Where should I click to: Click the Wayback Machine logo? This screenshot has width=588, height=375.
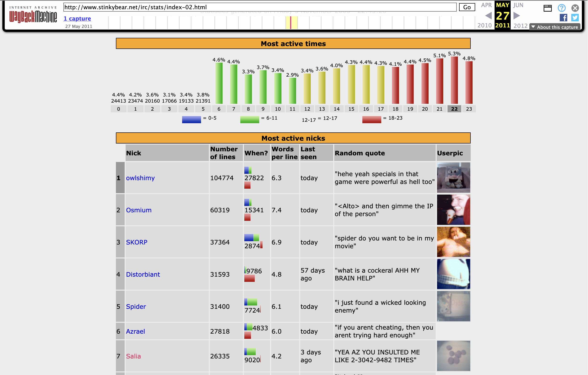click(x=33, y=15)
